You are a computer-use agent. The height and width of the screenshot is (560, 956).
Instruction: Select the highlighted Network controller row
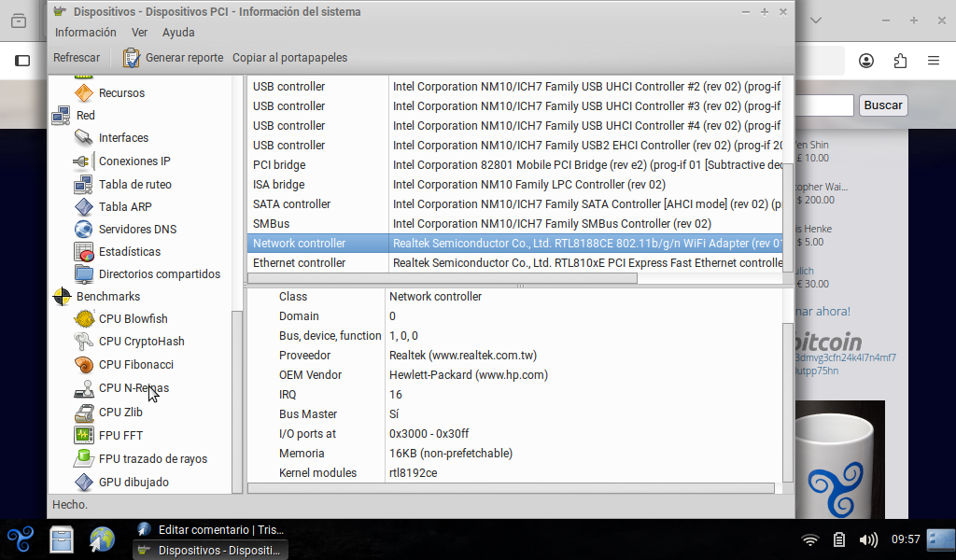514,244
